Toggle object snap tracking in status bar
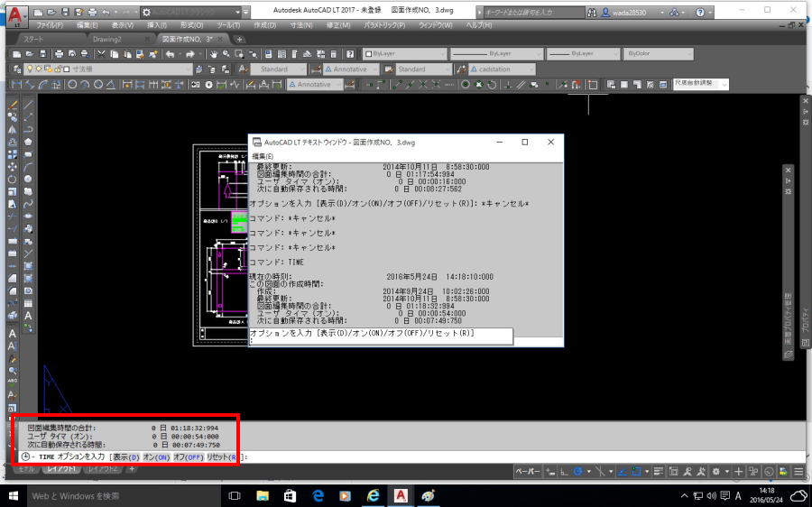 [623, 471]
